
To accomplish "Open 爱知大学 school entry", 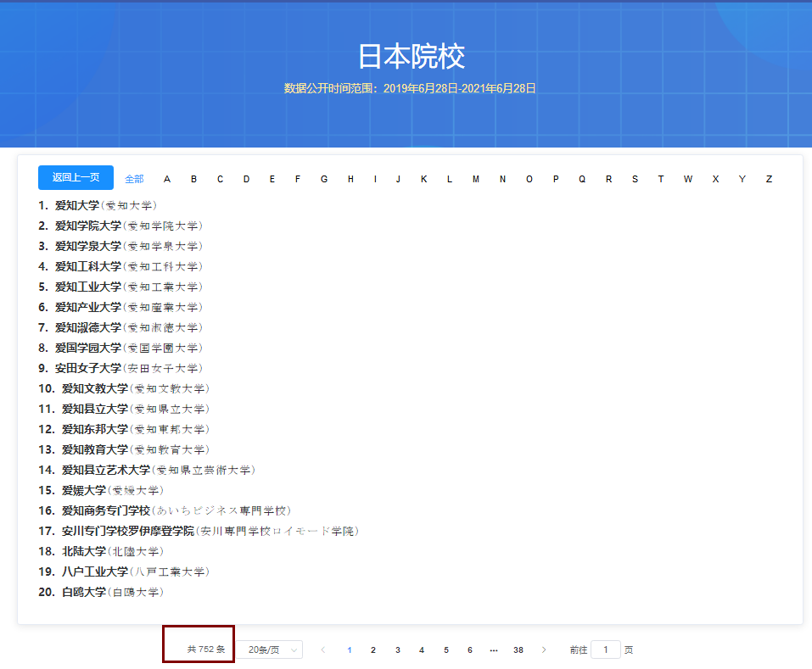I will click(77, 205).
